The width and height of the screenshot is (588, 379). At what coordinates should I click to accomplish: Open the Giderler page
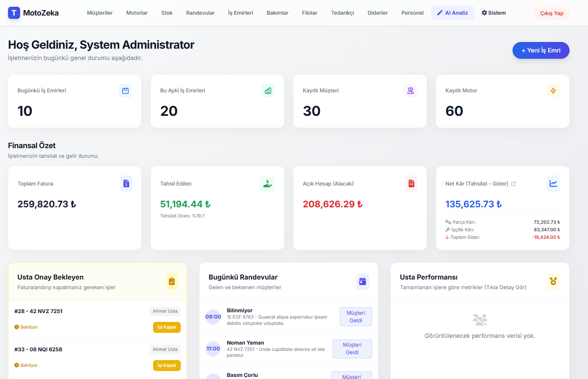coord(377,13)
